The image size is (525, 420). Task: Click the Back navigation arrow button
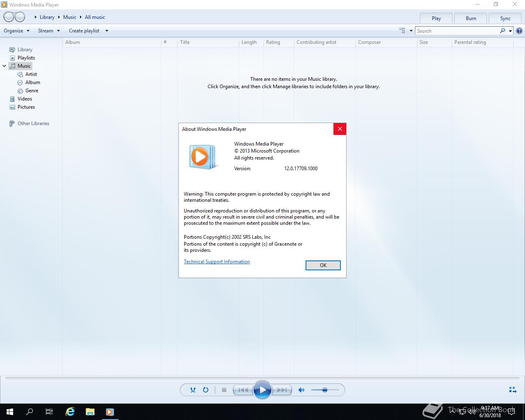pos(9,17)
